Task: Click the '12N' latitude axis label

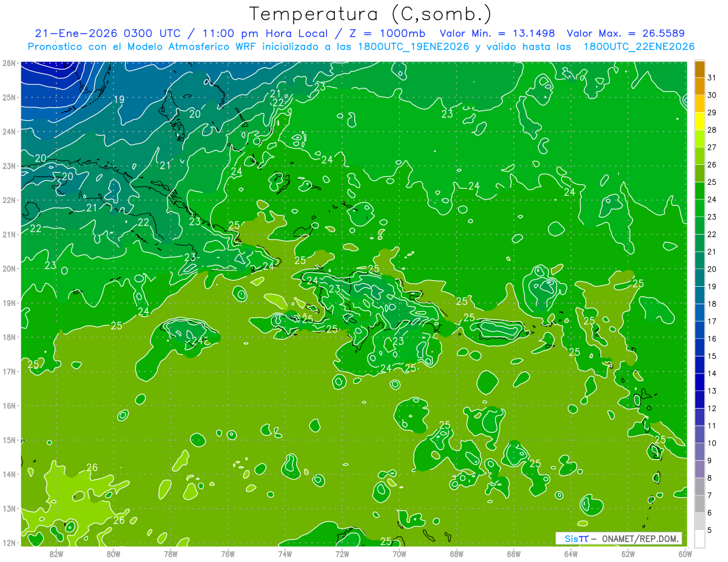Action: pos(9,543)
